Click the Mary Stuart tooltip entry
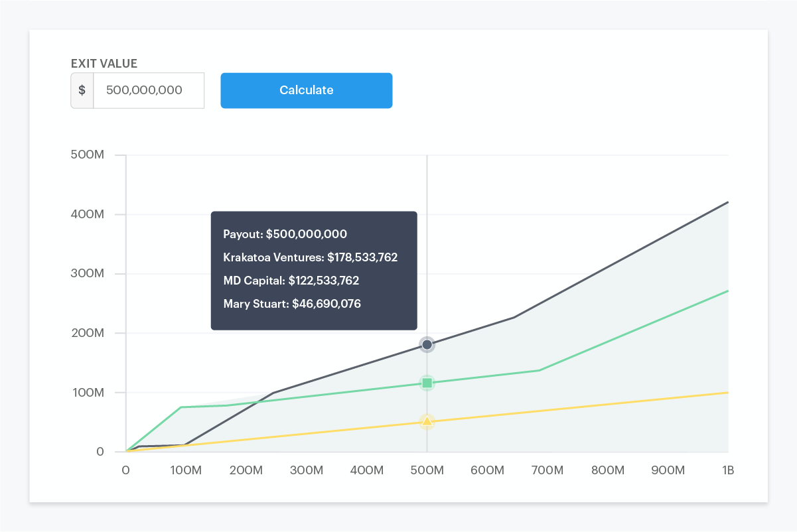 [292, 304]
